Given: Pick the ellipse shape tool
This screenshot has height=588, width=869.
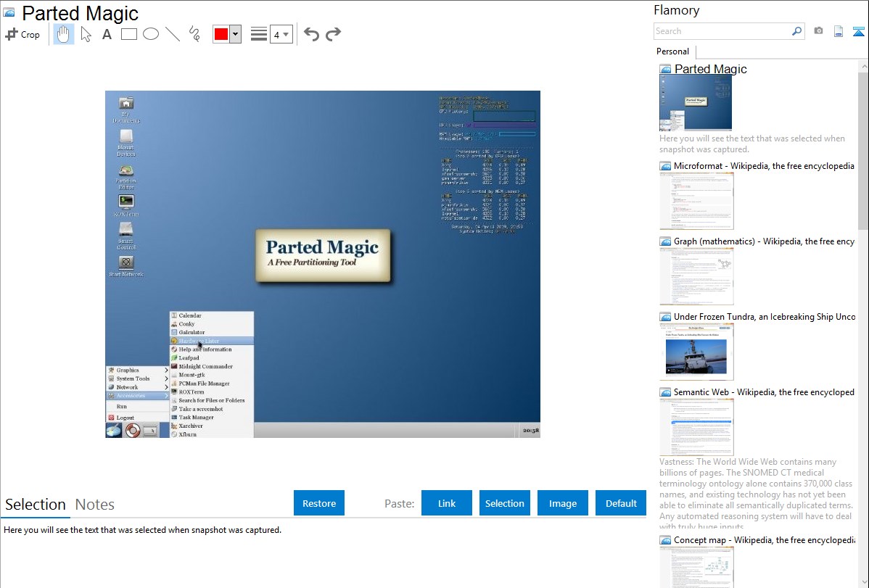Looking at the screenshot, I should coord(151,34).
